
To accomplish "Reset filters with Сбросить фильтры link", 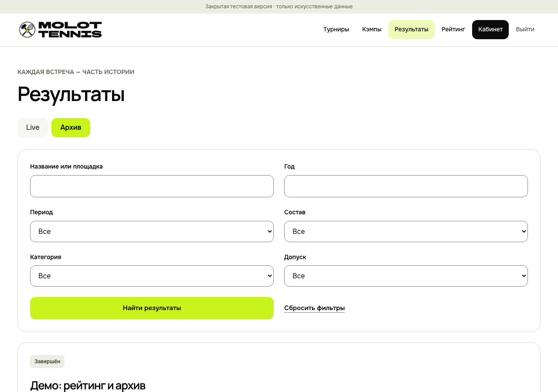I will tap(314, 308).
